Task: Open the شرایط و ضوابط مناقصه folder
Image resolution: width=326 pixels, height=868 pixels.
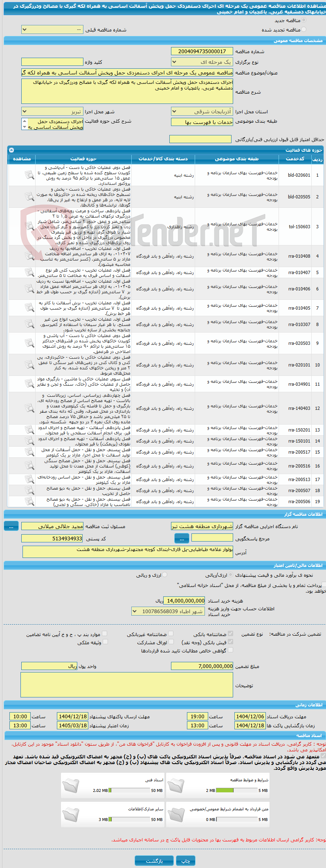Action: (176, 786)
